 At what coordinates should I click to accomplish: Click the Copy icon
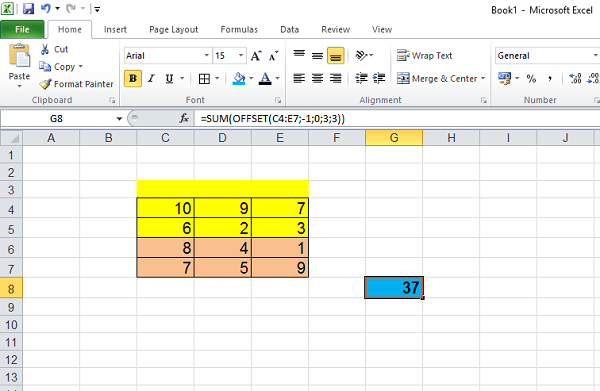[45, 67]
